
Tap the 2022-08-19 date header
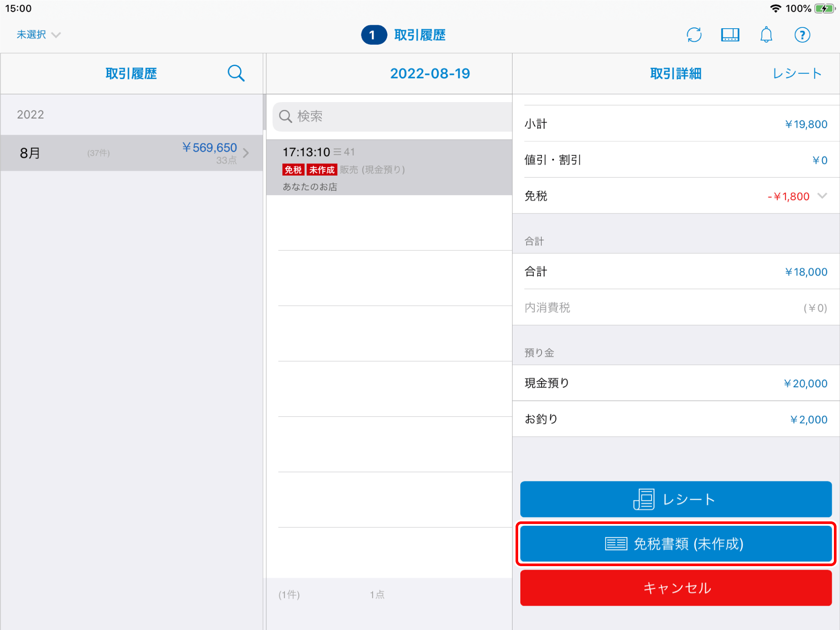click(430, 73)
